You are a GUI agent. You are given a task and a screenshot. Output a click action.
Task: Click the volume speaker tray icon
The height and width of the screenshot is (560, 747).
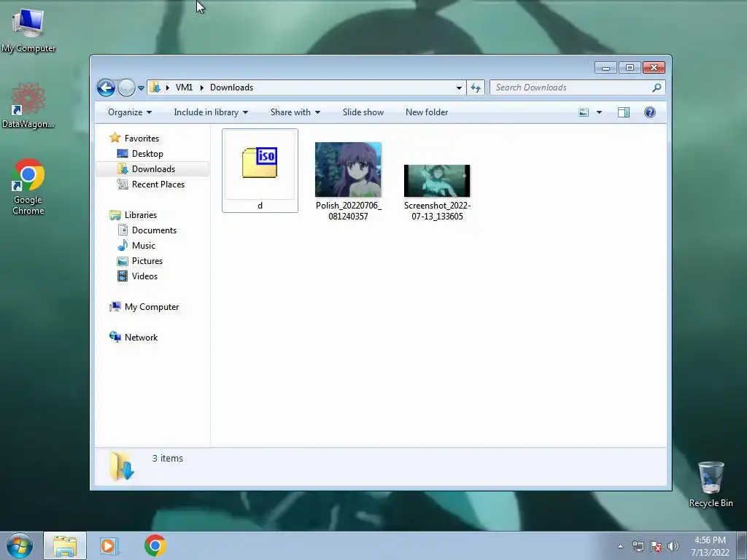[x=673, y=546]
